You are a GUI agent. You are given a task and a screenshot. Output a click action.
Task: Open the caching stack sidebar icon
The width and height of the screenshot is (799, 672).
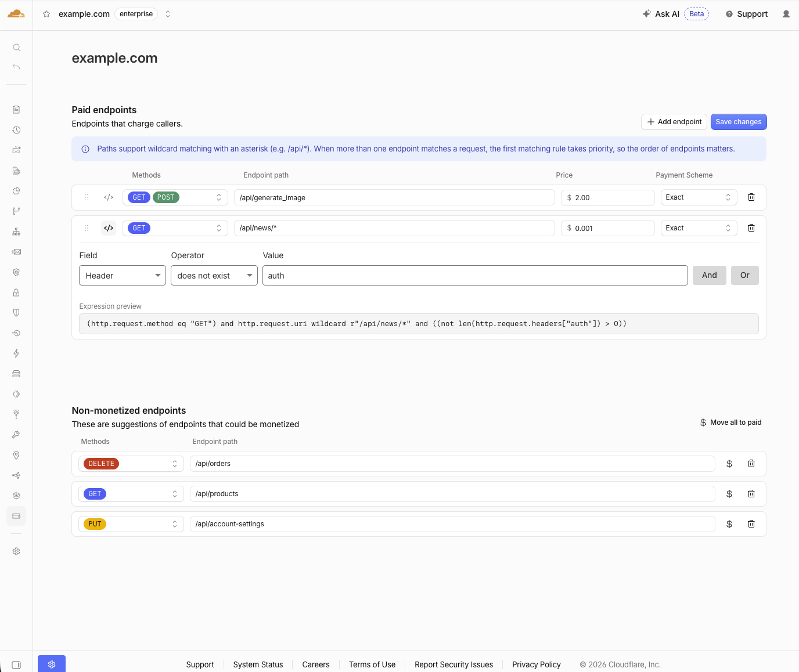16,374
